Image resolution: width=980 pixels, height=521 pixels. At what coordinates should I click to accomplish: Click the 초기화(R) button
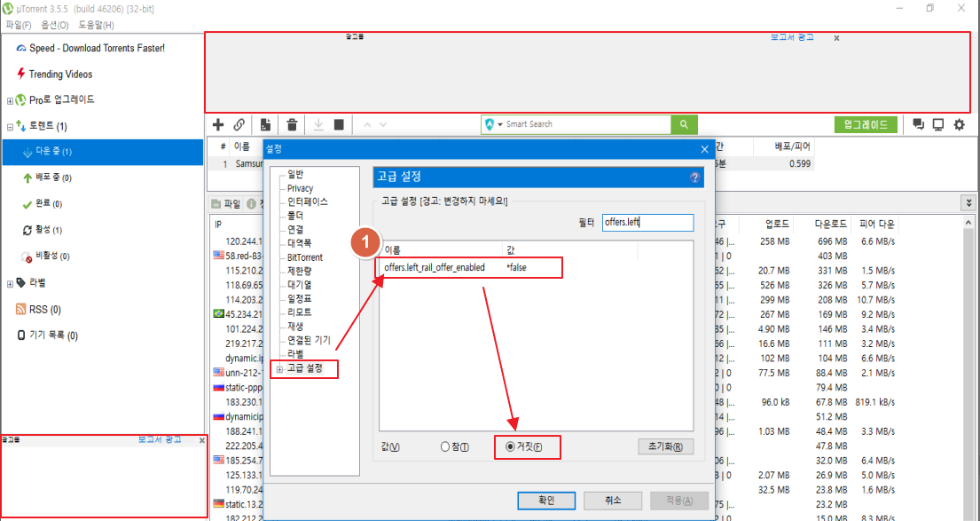click(666, 447)
